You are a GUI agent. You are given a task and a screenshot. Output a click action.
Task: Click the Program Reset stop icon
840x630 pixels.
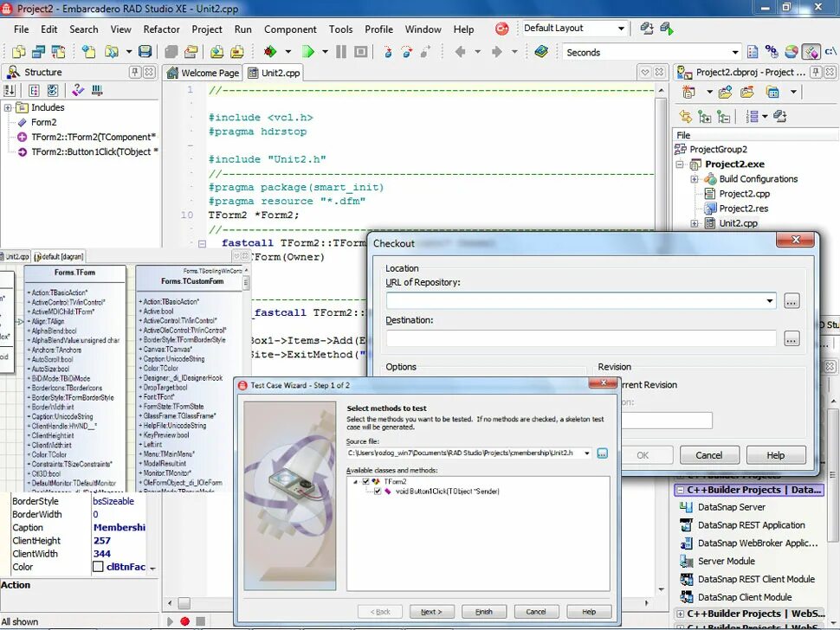click(361, 52)
